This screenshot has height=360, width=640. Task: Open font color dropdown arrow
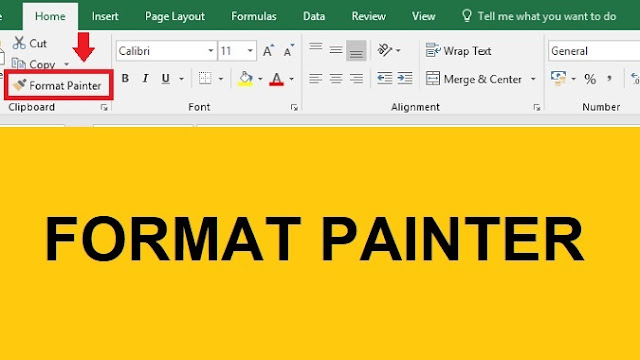291,79
